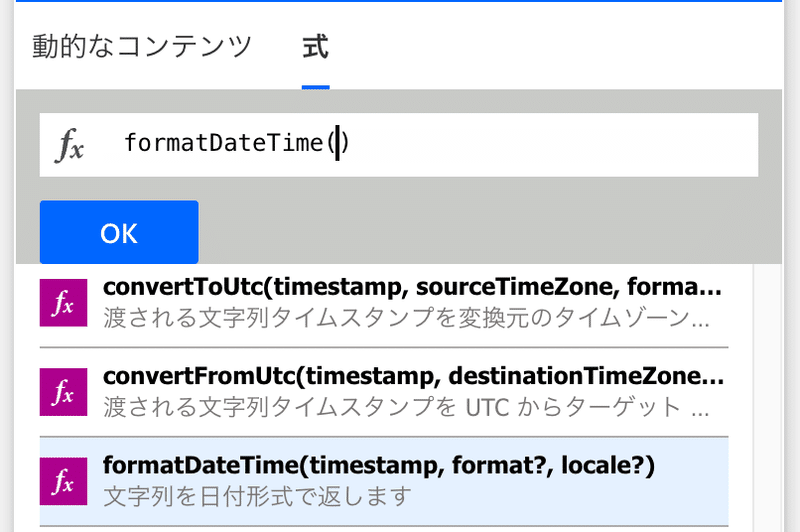Confirm the expression with the OK button
Viewport: 800px width, 532px height.
point(119,232)
